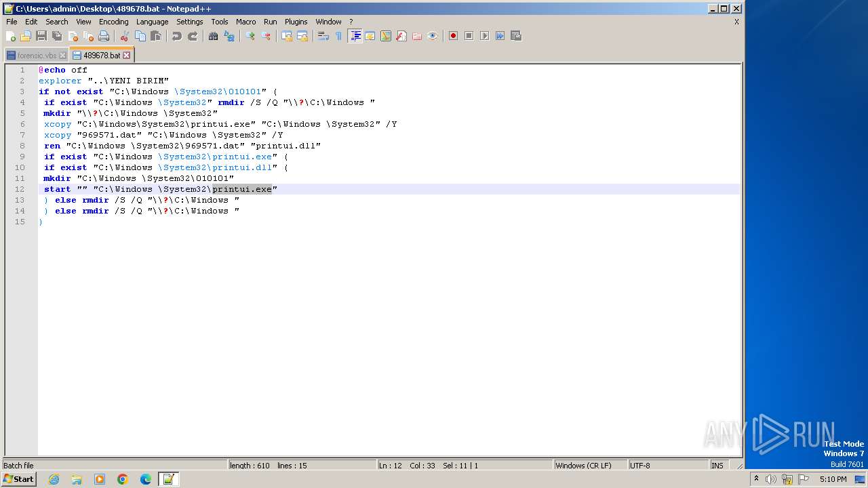Click on the '@echo off' line text
The width and height of the screenshot is (868, 488).
63,70
